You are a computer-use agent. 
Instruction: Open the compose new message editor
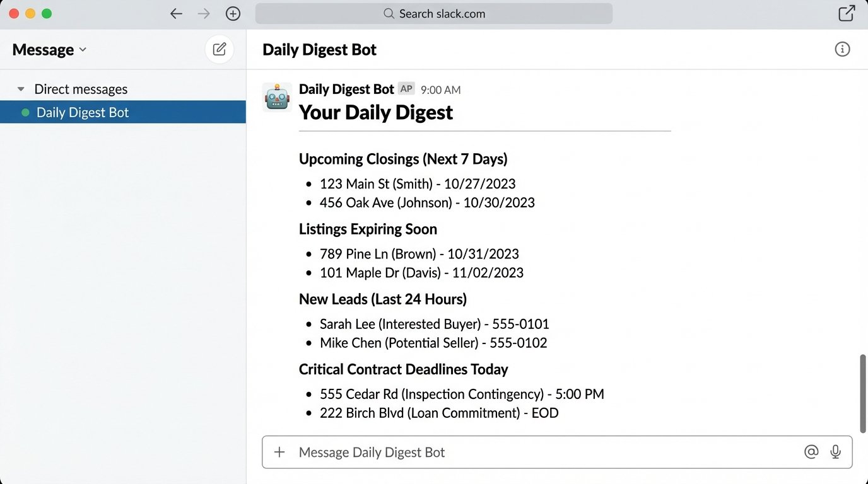tap(219, 49)
